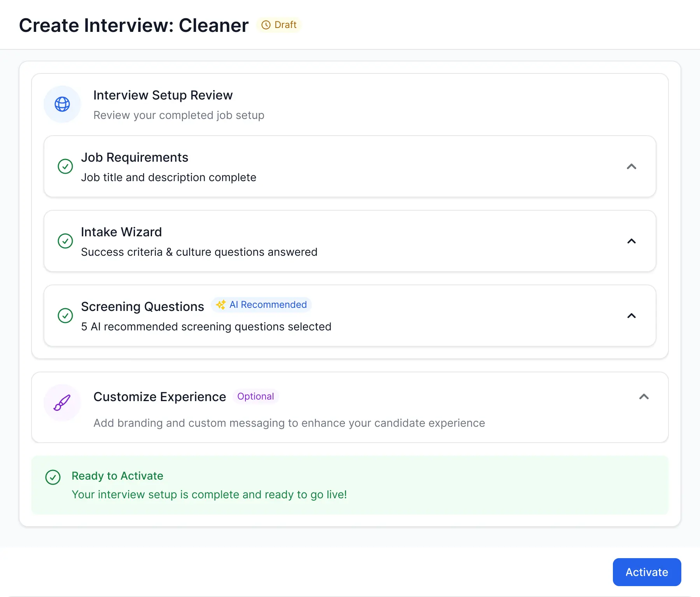Click the green checkmark next to Job Requirements
Screen dimensions: 700x597
(65, 166)
